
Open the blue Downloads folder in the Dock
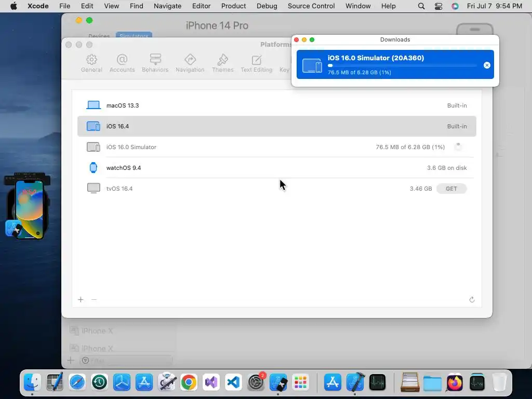[432, 382]
